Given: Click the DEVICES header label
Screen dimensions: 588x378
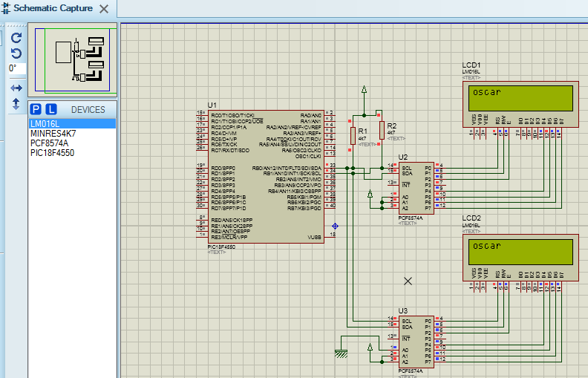Looking at the screenshot, I should pyautogui.click(x=88, y=109).
